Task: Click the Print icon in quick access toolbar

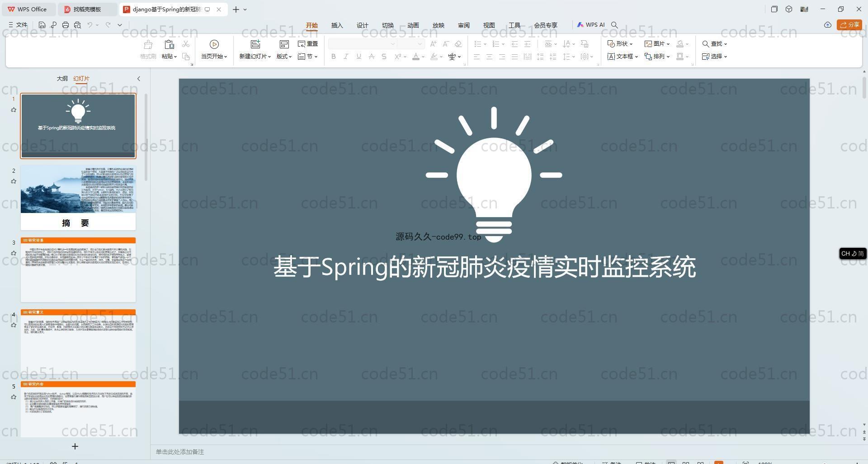Action: (x=66, y=25)
